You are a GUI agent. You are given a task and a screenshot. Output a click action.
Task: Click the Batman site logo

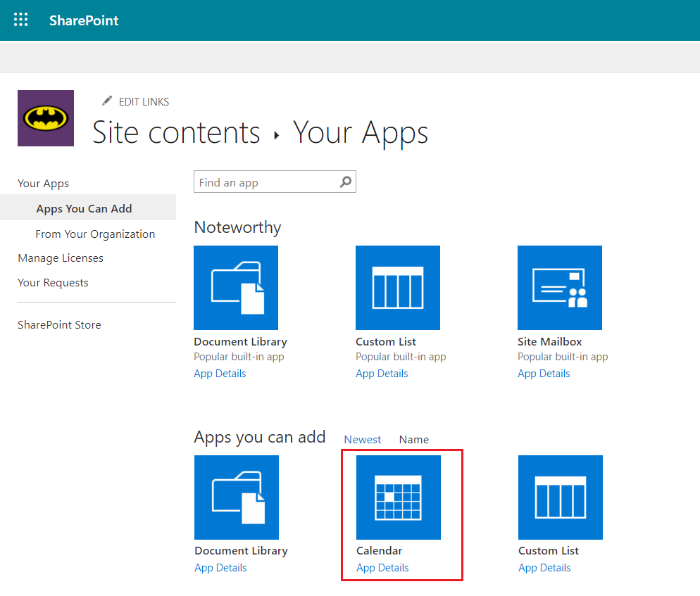point(46,118)
